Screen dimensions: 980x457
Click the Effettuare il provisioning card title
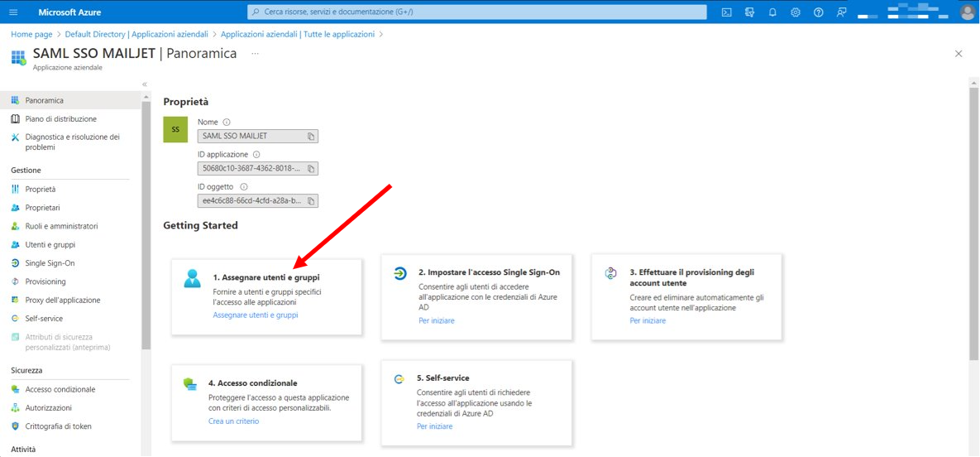point(692,277)
